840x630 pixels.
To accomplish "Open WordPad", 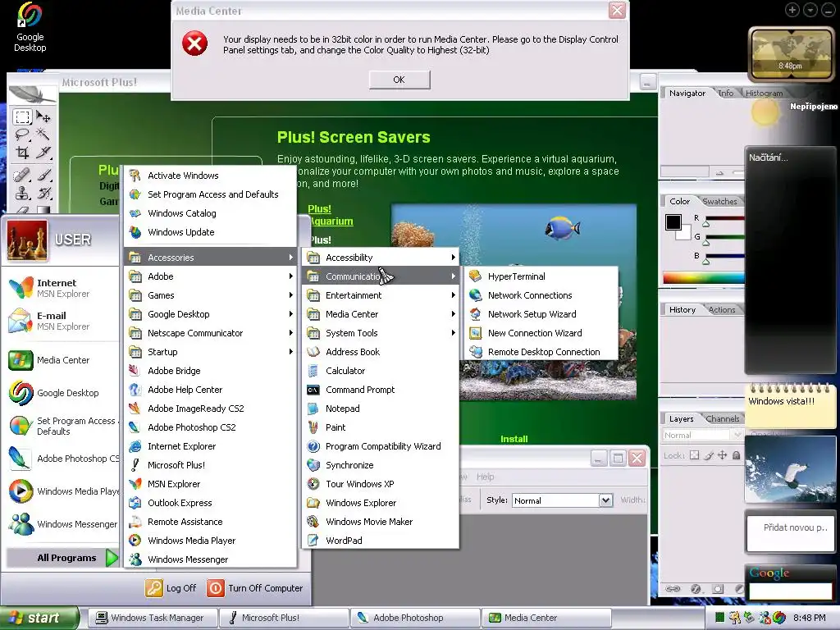I will [381, 540].
